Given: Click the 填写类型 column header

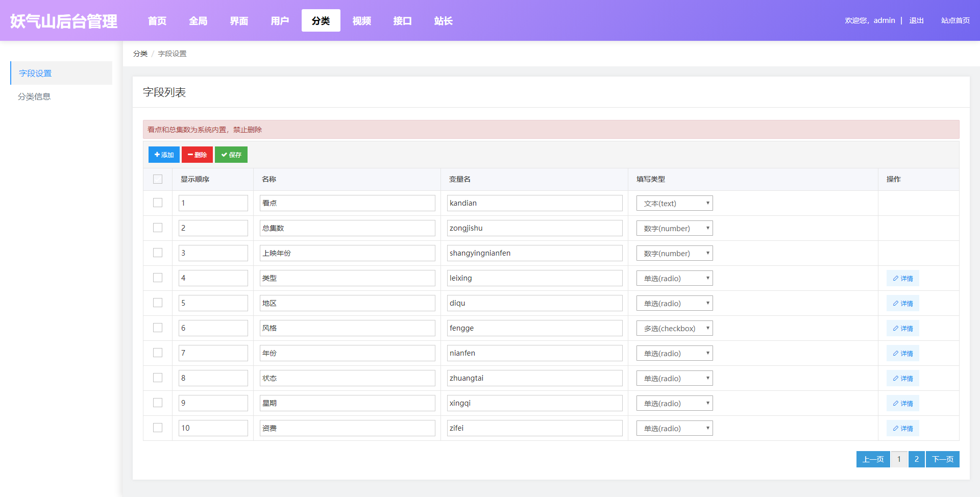Looking at the screenshot, I should tap(651, 179).
